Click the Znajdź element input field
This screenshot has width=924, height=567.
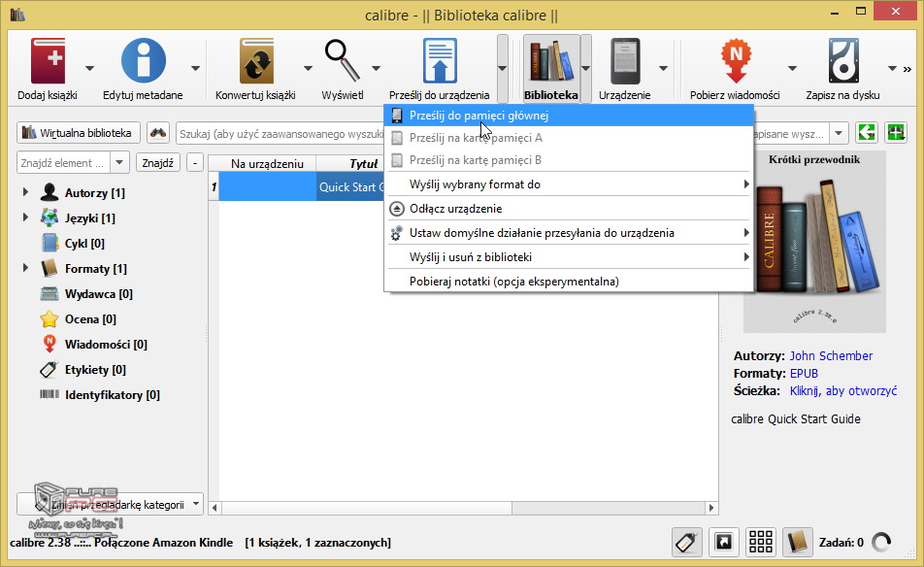[x=64, y=162]
